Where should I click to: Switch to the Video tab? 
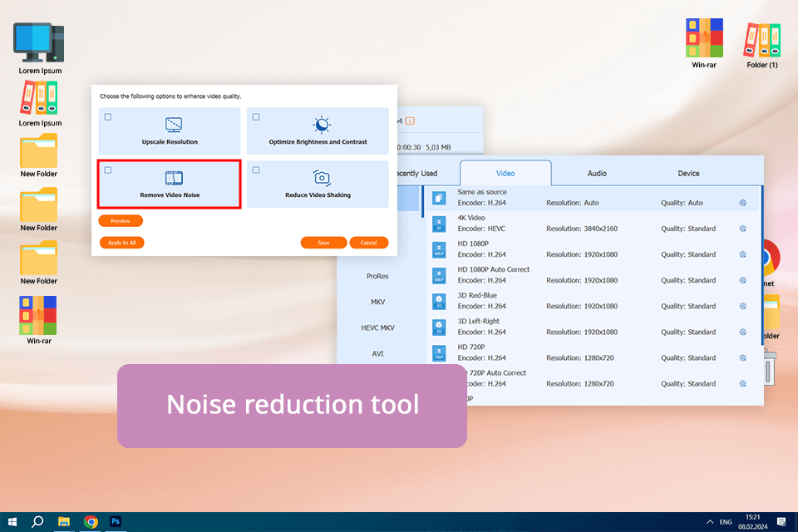point(505,174)
